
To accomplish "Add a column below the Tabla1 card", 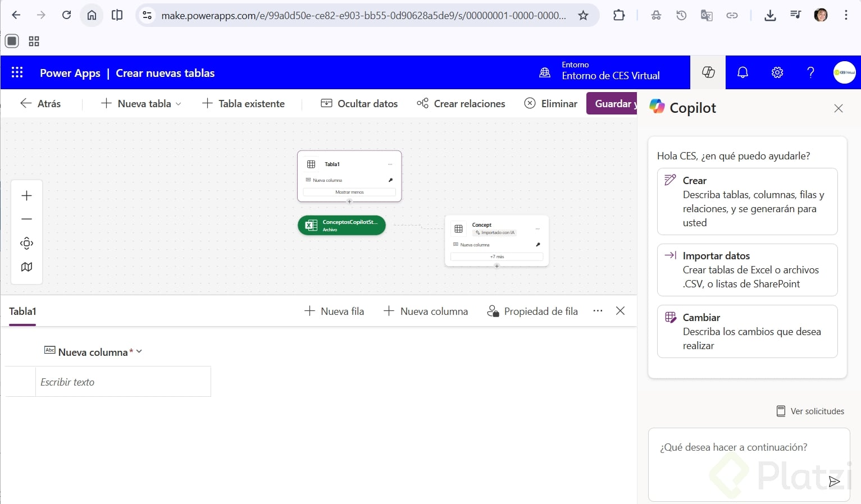I will tap(349, 201).
